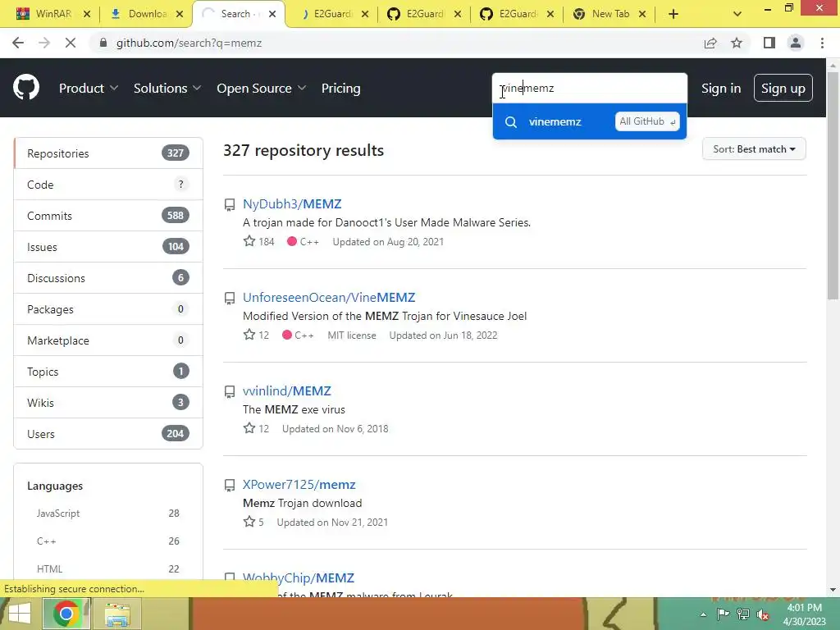Click the Sign up button
The image size is (840, 630).
click(x=783, y=88)
